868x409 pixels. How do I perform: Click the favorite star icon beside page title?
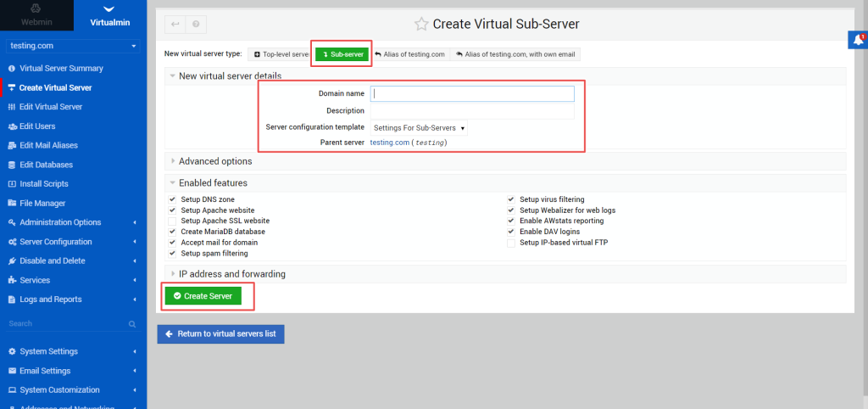pyautogui.click(x=421, y=25)
